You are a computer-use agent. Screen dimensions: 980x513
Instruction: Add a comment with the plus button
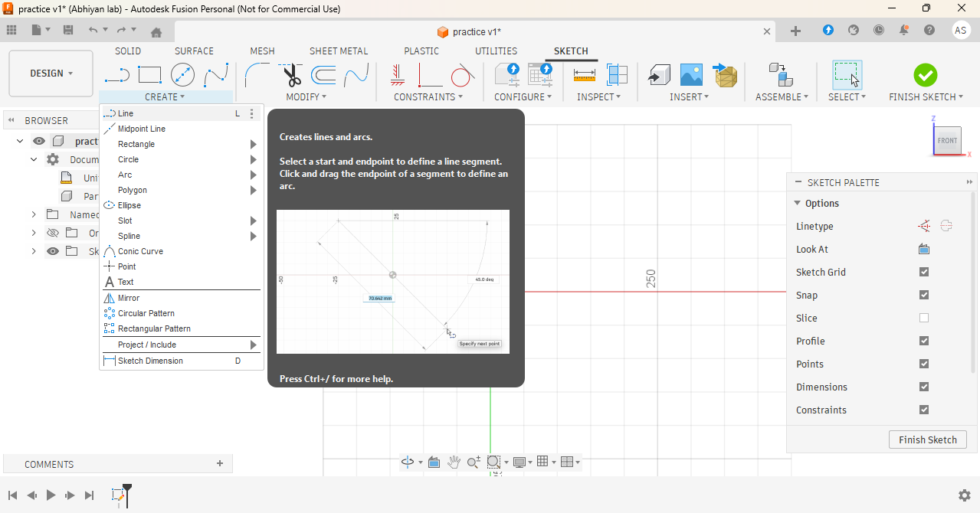(x=220, y=463)
